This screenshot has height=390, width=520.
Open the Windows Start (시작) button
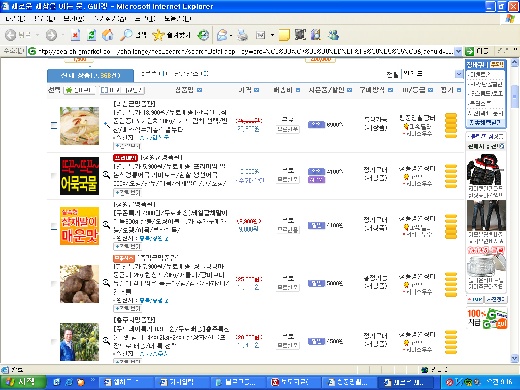tap(23, 382)
